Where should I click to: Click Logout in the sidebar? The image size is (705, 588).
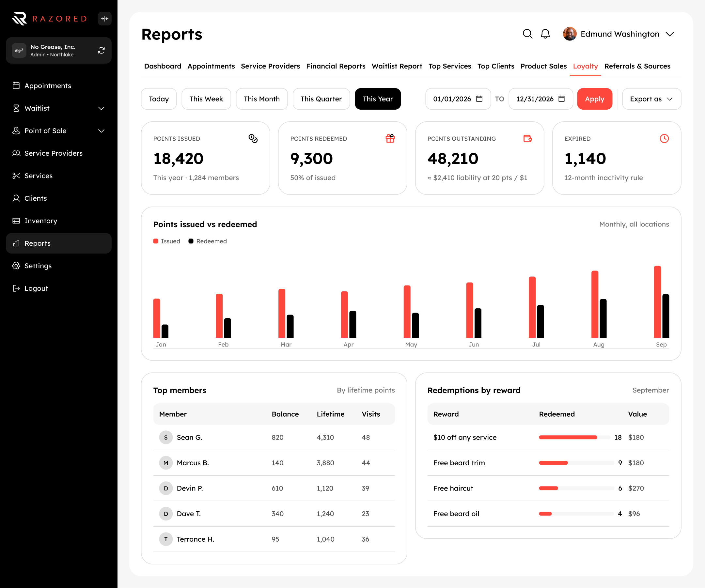click(59, 288)
